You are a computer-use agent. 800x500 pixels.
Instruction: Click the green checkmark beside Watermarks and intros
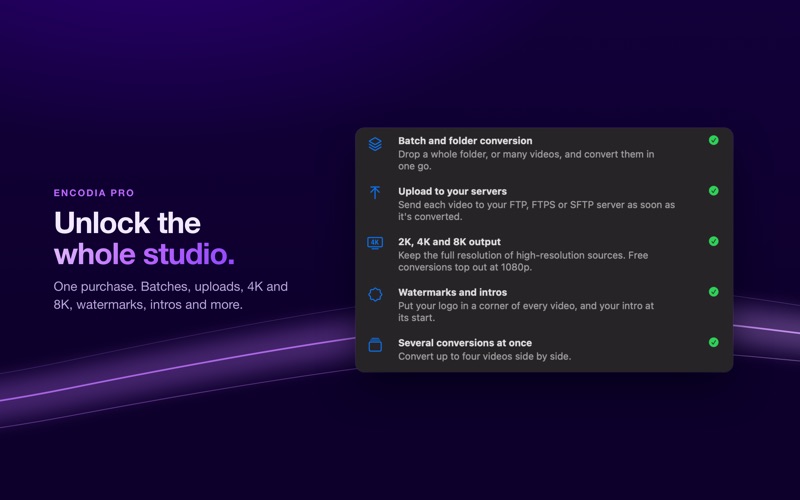point(713,292)
